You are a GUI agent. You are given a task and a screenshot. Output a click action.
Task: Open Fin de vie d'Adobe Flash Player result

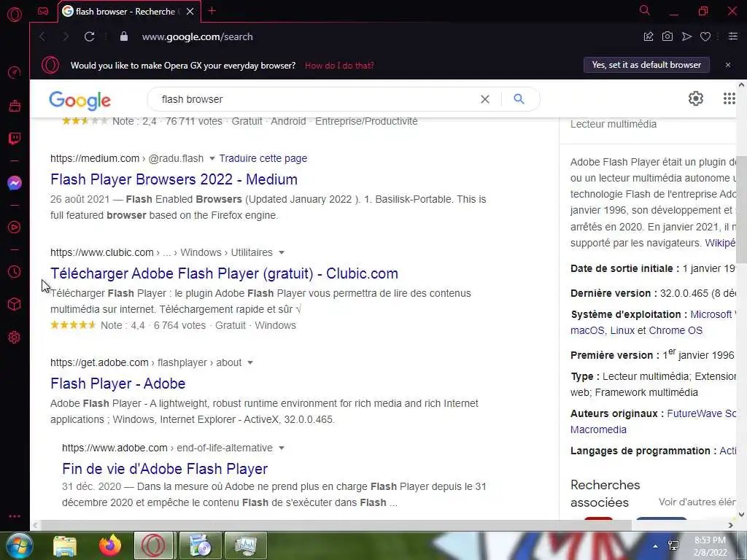[165, 469]
